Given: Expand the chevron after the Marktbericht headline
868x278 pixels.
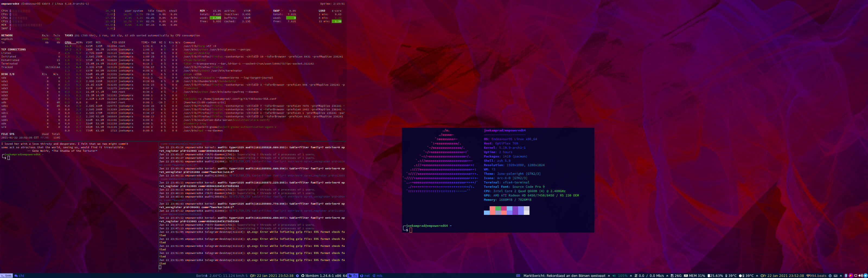Looking at the screenshot, I should click(x=609, y=276).
